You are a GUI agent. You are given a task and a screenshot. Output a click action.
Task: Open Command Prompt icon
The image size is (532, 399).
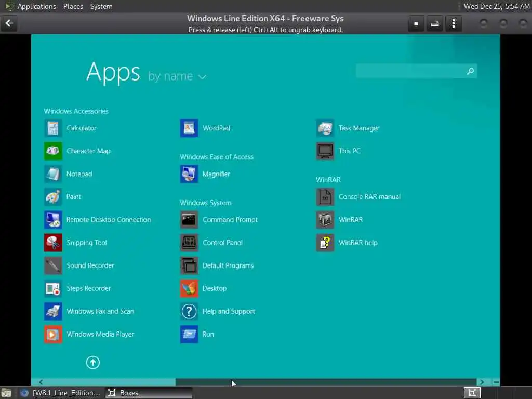click(189, 220)
